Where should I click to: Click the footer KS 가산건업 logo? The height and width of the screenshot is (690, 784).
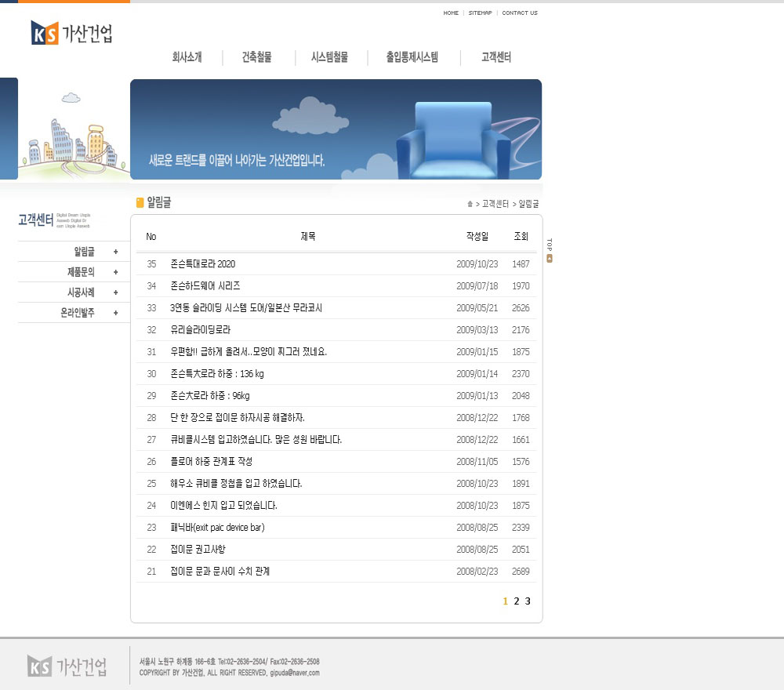67,666
